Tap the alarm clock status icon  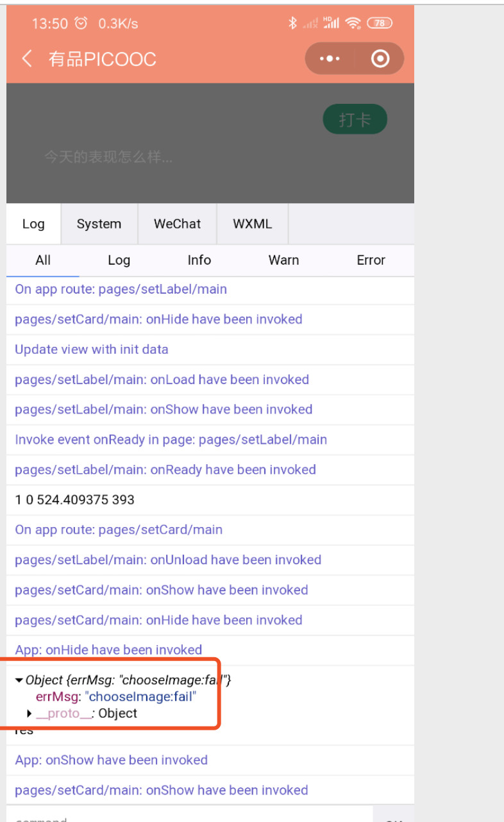(x=81, y=24)
